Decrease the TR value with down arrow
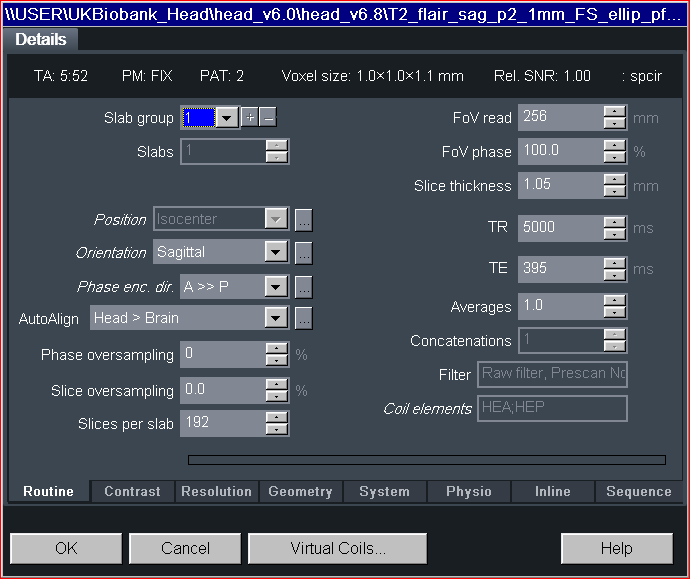690x579 pixels. pos(615,234)
